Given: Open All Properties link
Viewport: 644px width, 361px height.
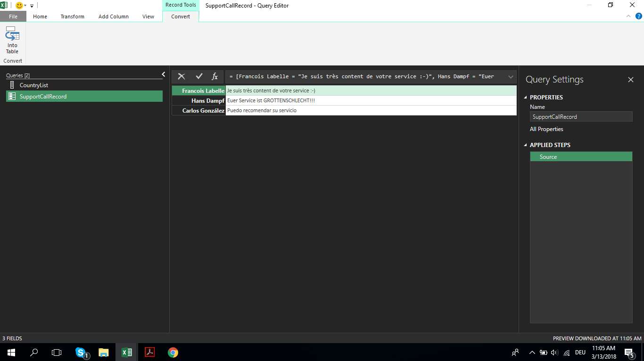Looking at the screenshot, I should [x=546, y=129].
